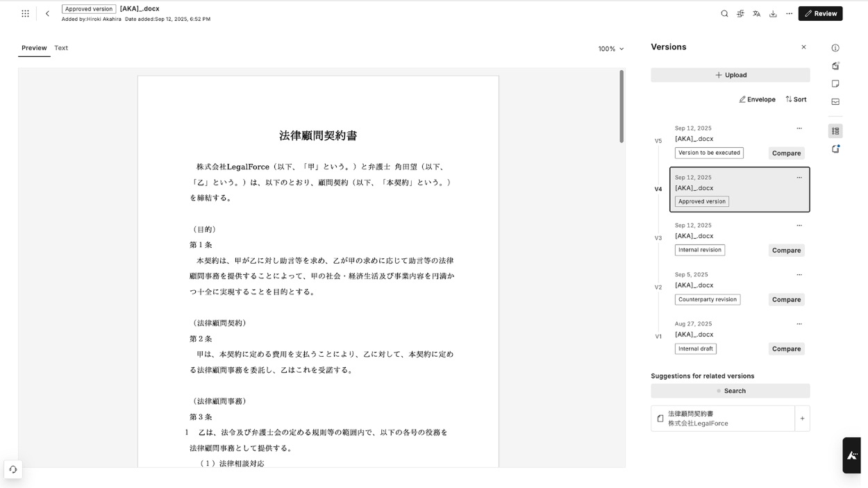
Task: Add related contract with the plus icon
Action: 802,419
